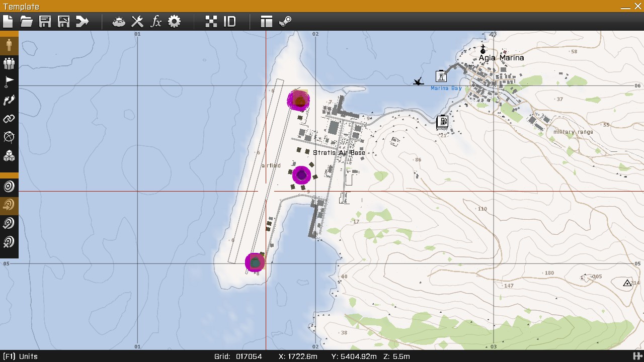Save the mission with the first floppy icon

45,21
